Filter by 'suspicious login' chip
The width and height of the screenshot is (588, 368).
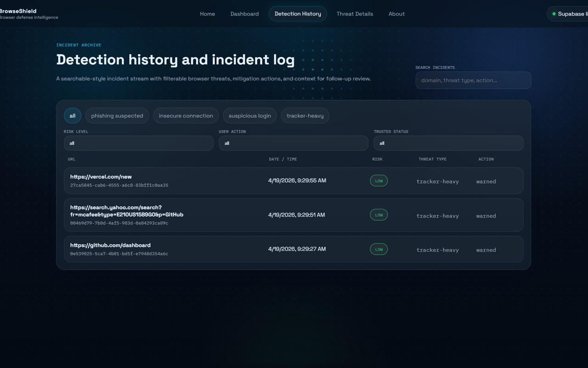(x=250, y=116)
